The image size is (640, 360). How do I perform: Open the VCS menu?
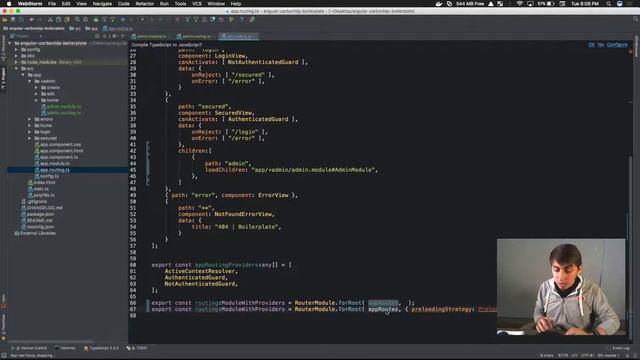point(197,4)
